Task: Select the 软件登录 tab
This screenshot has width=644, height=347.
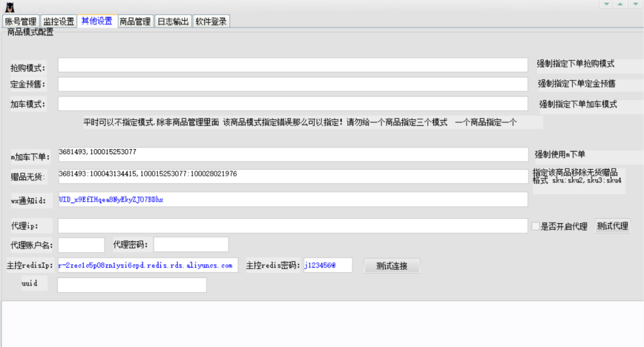Action: [211, 21]
